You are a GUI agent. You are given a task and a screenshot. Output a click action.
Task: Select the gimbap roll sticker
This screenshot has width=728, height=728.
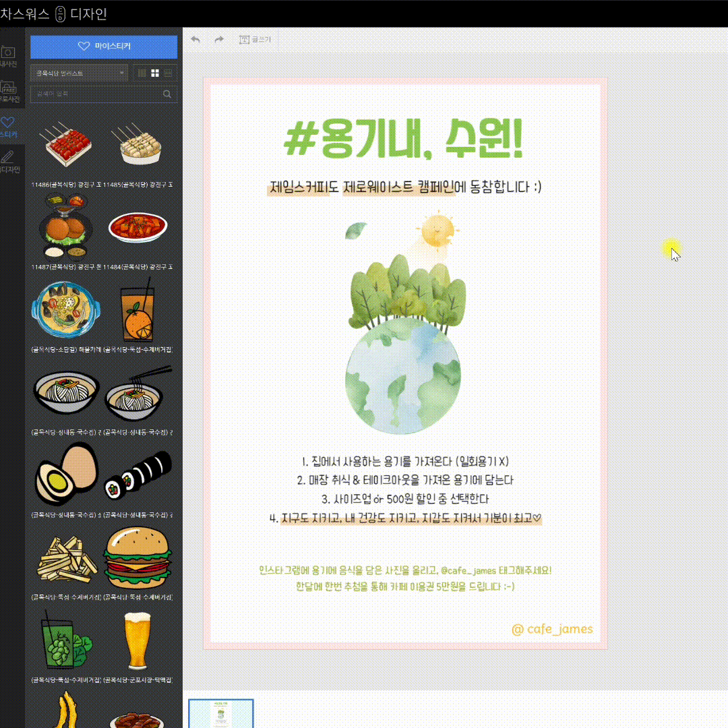pyautogui.click(x=138, y=475)
